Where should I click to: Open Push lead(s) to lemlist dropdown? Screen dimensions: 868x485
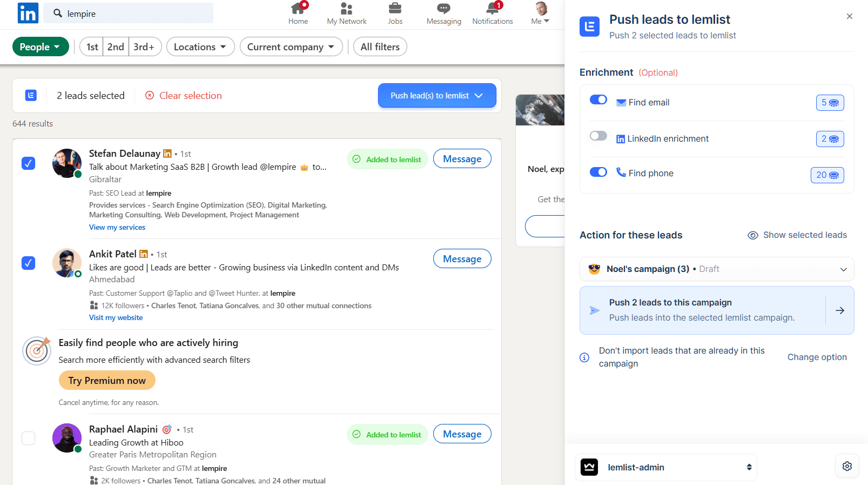(x=437, y=96)
